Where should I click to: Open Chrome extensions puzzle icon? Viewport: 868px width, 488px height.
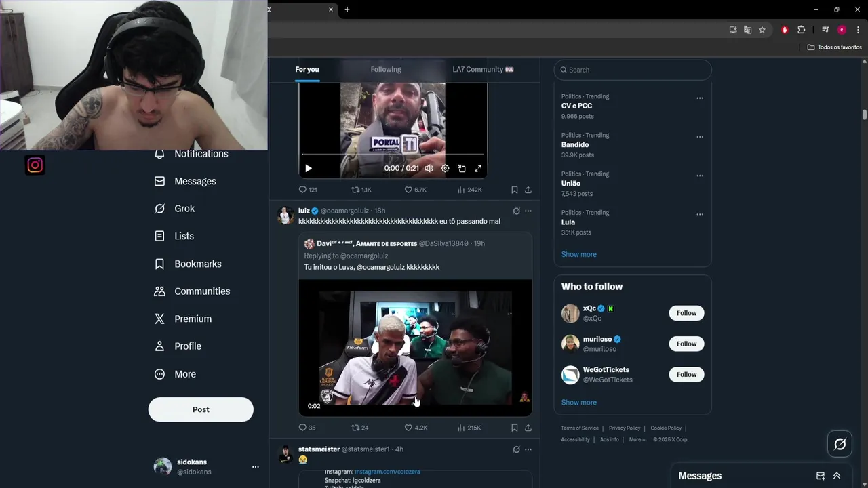[801, 30]
